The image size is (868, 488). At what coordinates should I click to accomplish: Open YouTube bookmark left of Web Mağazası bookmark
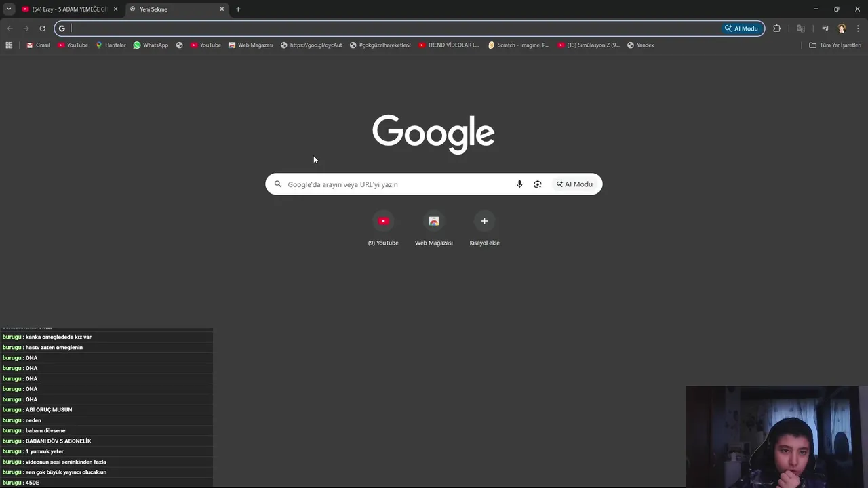pyautogui.click(x=205, y=45)
